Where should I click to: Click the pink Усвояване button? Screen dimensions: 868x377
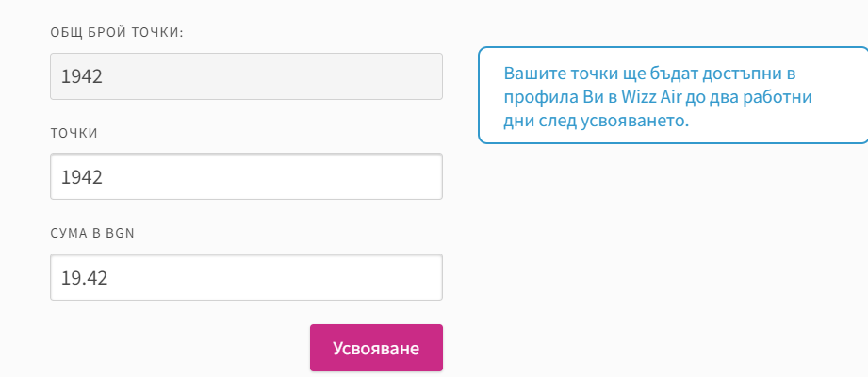pos(376,348)
